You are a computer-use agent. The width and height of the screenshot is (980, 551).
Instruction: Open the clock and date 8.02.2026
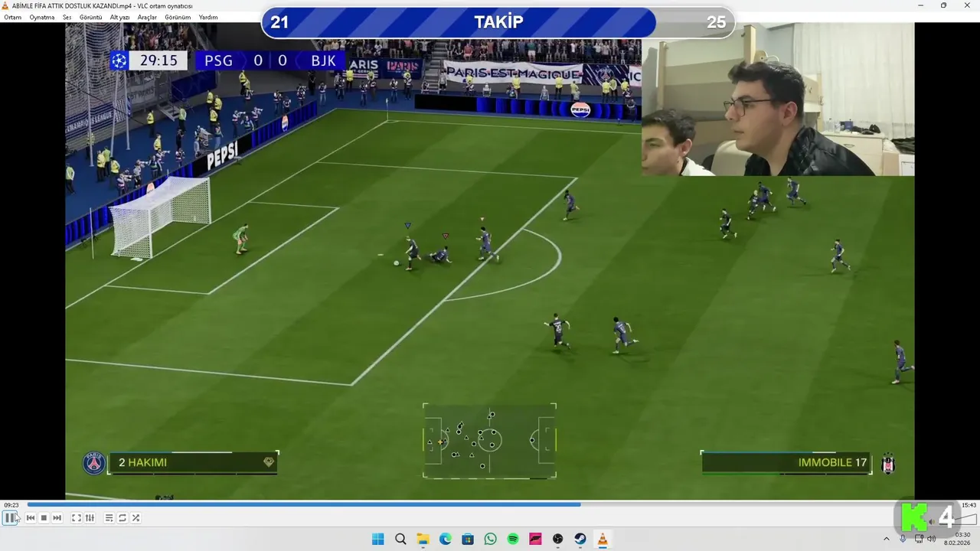(957, 540)
